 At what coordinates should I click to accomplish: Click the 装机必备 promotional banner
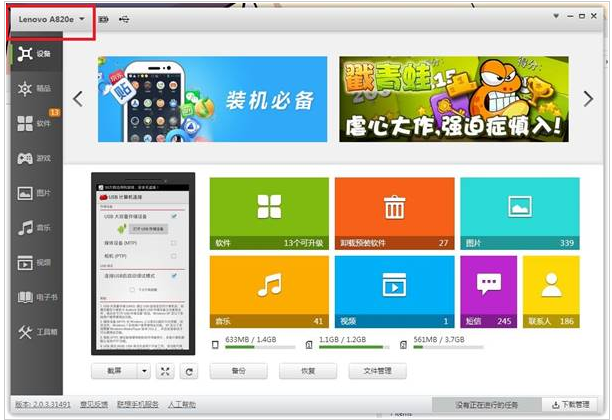pyautogui.click(x=212, y=98)
